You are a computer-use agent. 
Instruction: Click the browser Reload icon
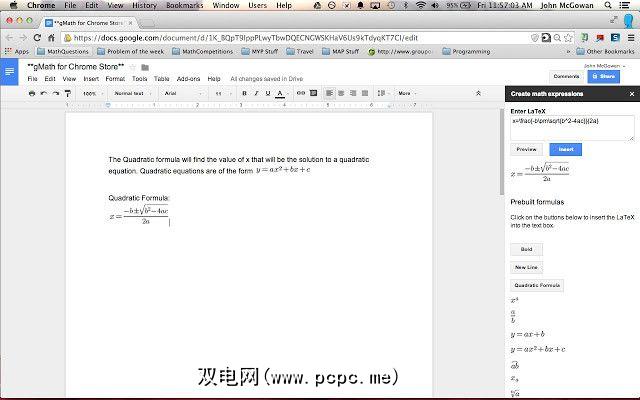pyautogui.click(x=37, y=38)
